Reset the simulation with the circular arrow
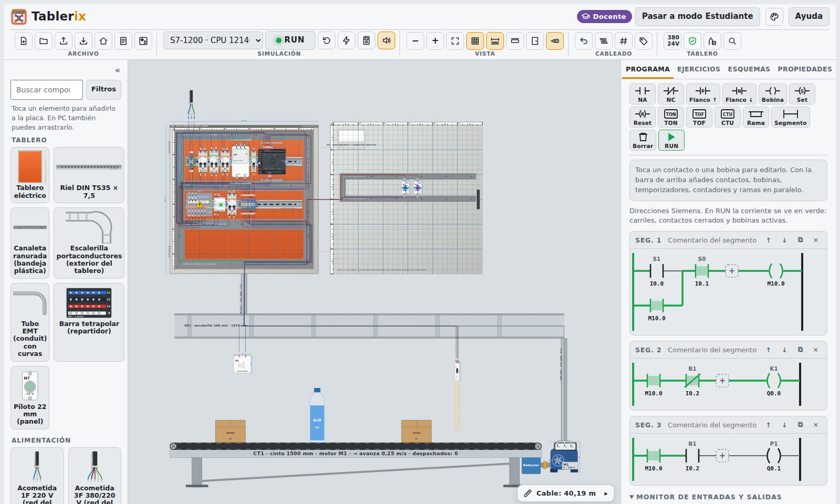Screen dimensions: 840x504 [x=327, y=40]
